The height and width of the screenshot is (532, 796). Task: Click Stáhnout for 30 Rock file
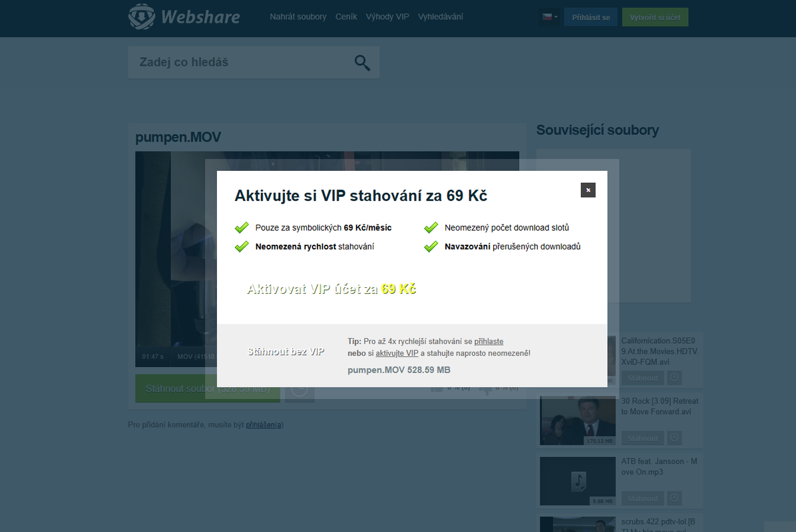point(642,438)
